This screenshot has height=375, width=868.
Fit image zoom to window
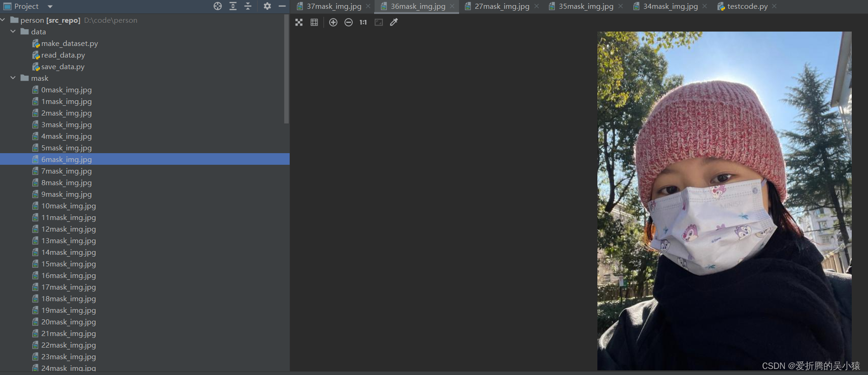[x=379, y=22]
